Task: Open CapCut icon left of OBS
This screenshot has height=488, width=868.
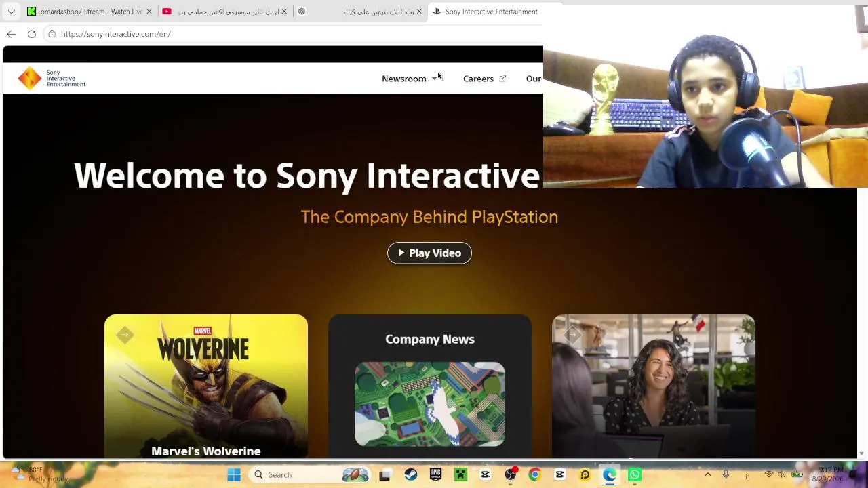Action: (x=486, y=474)
